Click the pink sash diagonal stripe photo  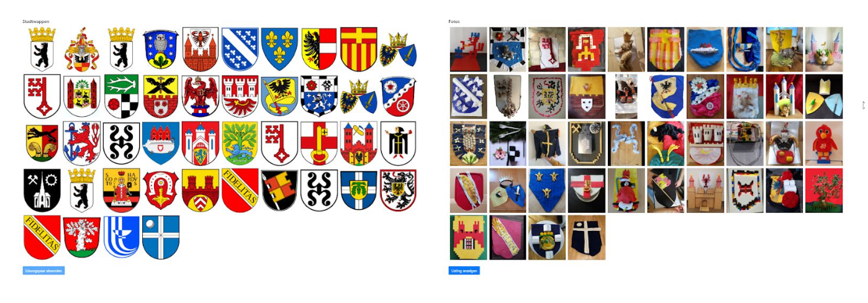click(508, 238)
